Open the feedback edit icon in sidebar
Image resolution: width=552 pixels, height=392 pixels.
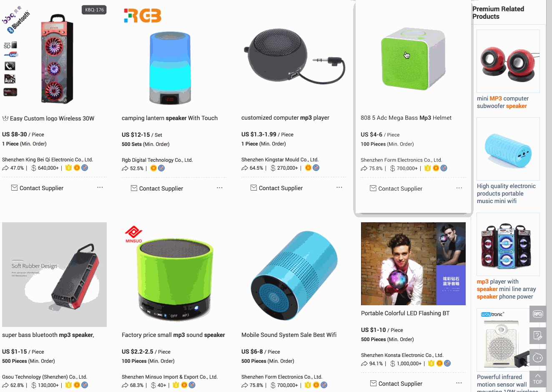tap(538, 336)
